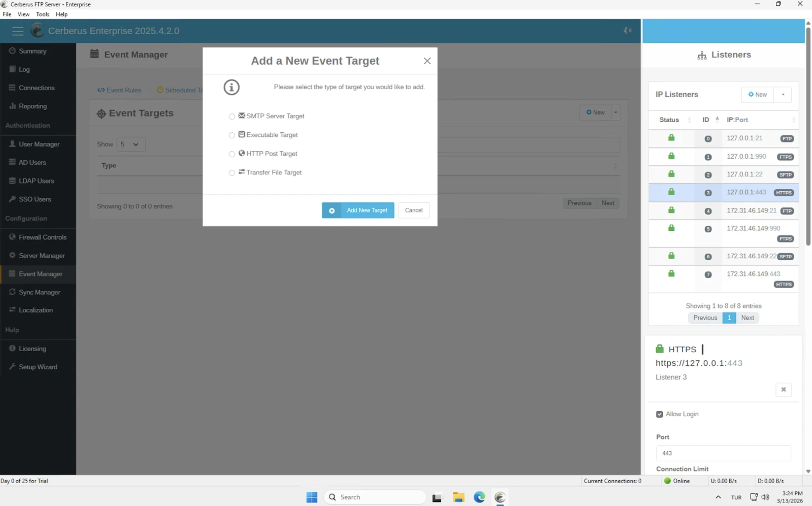The height and width of the screenshot is (506, 812).
Task: Select the SMTP Server Target radio button
Action: [232, 116]
